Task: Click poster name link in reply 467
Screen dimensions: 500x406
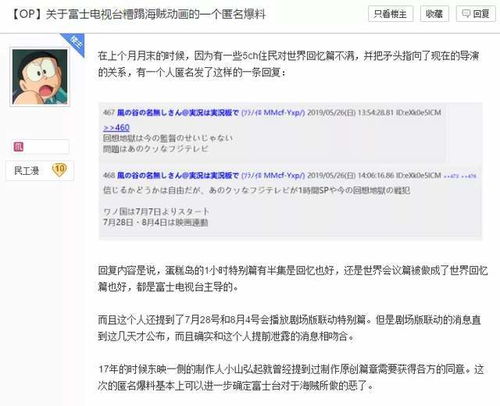Action: point(178,113)
